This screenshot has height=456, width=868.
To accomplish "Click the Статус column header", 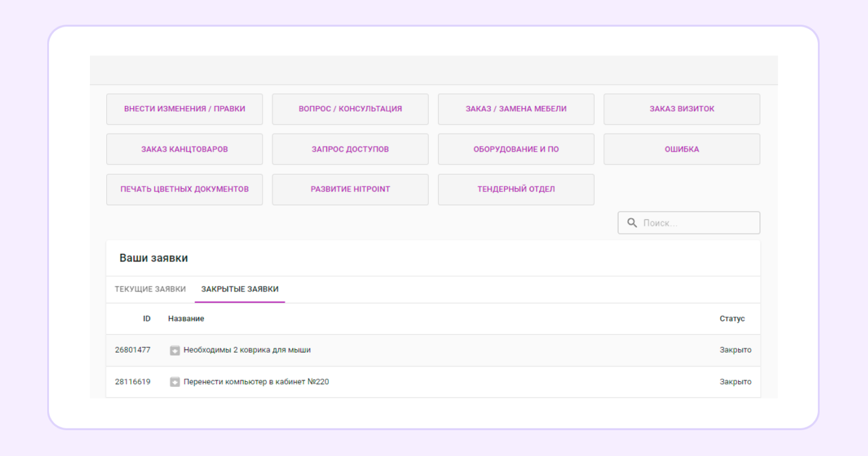I will click(731, 318).
